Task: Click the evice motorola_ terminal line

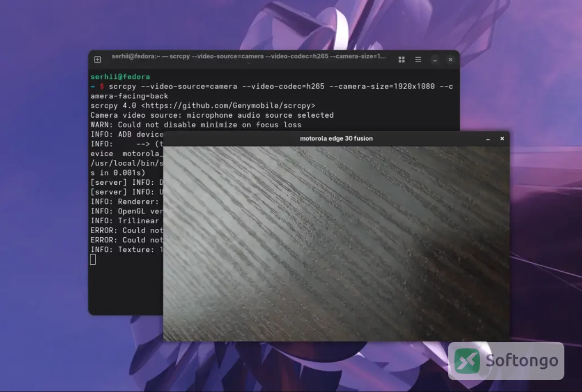Action: coord(127,154)
